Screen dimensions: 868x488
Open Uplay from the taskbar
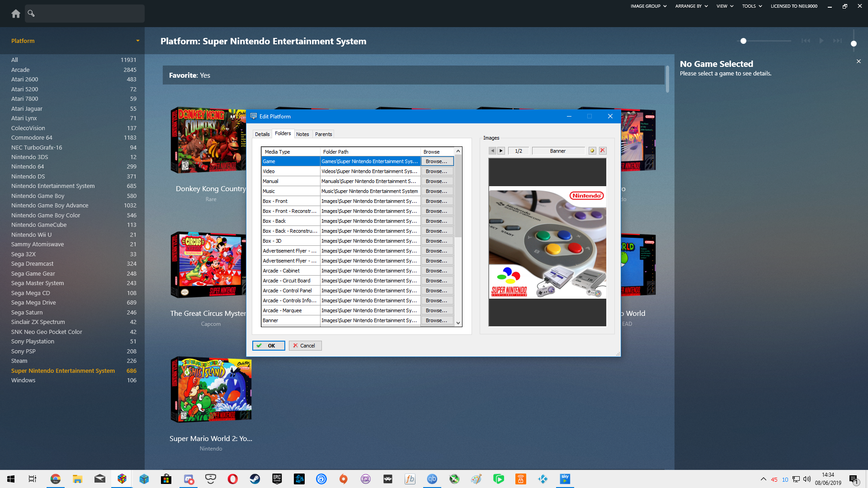[x=321, y=479]
